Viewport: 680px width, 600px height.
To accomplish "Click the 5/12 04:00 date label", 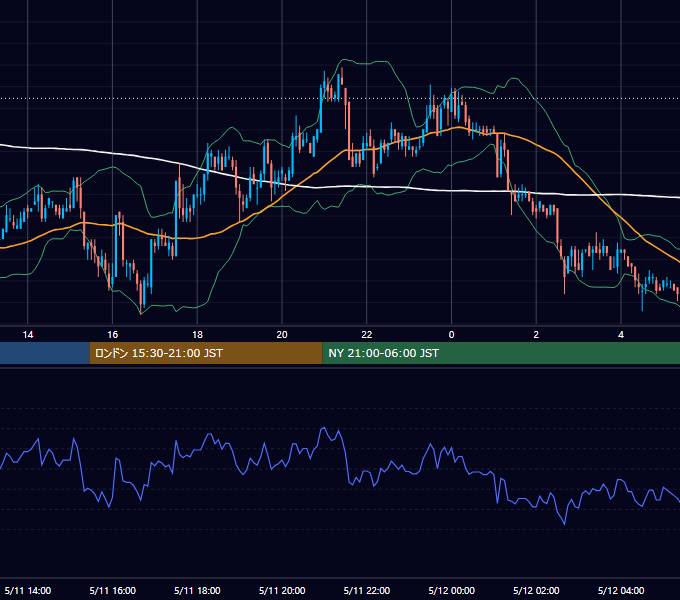I will [621, 590].
